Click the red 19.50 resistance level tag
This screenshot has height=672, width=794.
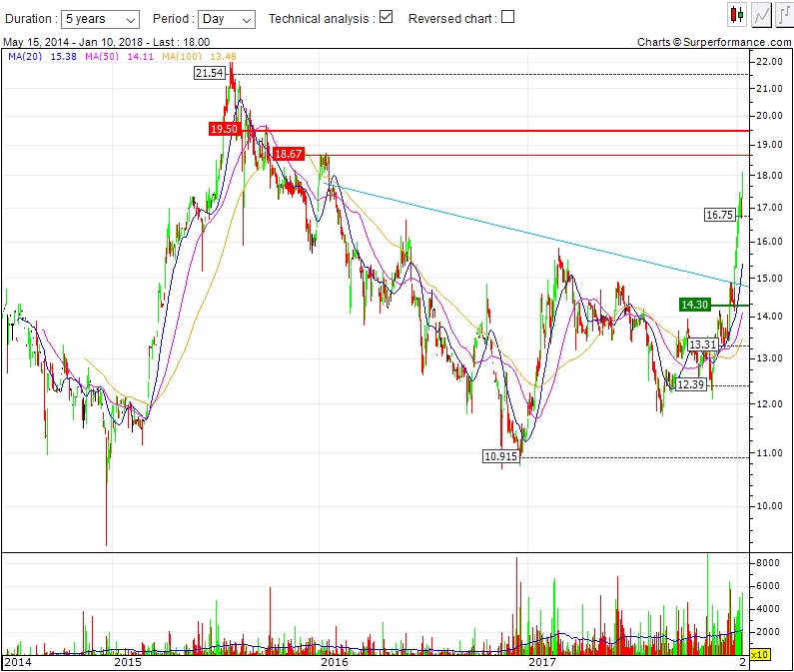[224, 130]
